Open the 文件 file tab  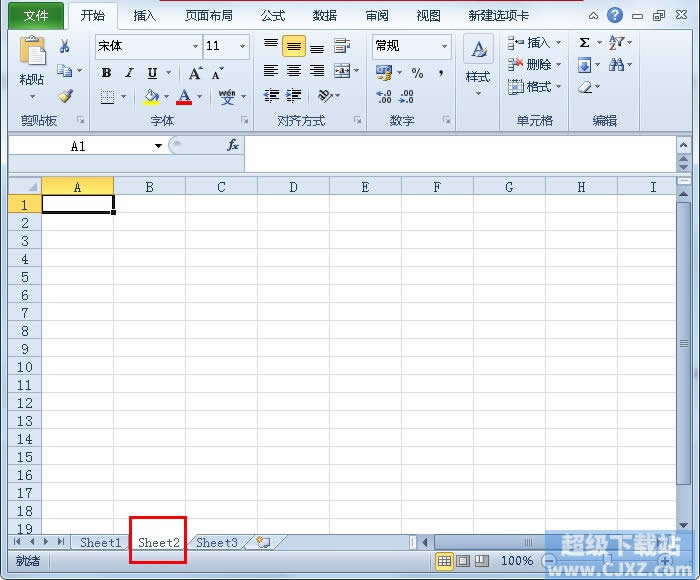tap(36, 16)
